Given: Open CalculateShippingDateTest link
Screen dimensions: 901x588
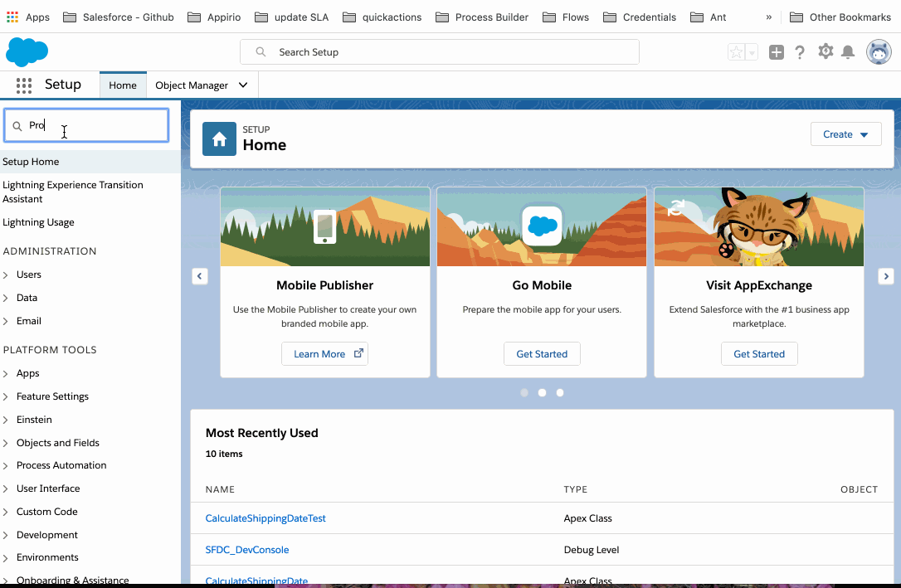Looking at the screenshot, I should (265, 518).
